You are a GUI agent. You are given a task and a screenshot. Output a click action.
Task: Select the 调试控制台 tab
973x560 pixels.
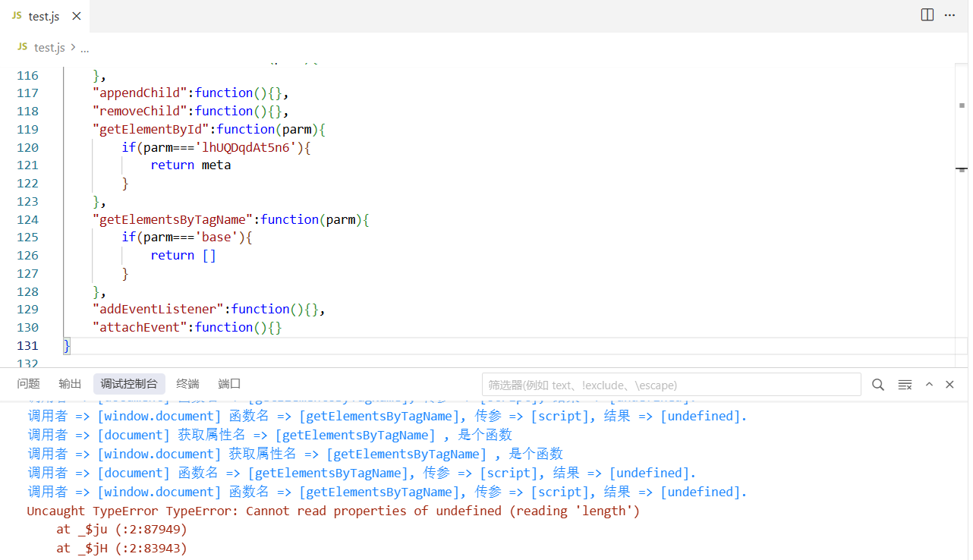(129, 384)
